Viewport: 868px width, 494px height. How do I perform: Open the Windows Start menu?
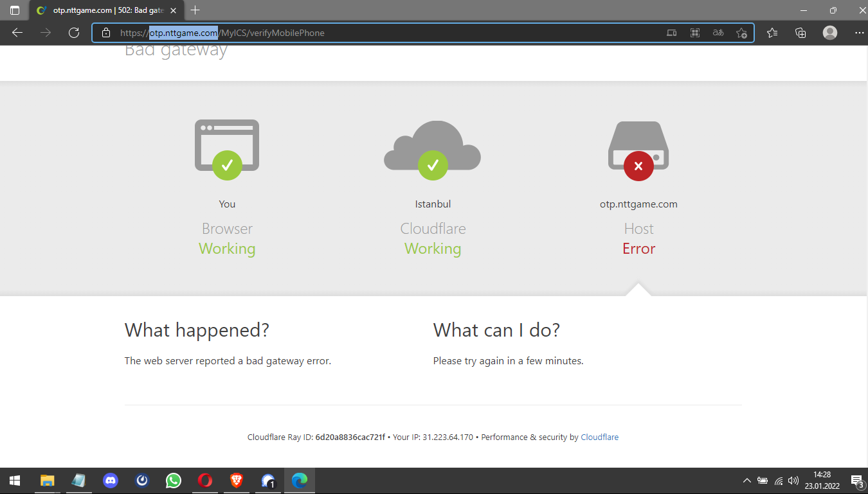15,481
